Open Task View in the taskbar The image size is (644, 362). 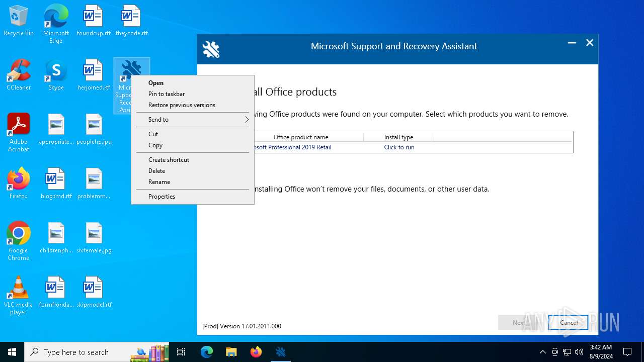181,352
